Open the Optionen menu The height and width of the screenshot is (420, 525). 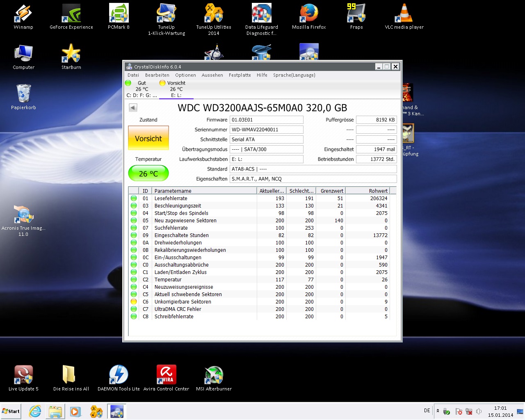185,75
